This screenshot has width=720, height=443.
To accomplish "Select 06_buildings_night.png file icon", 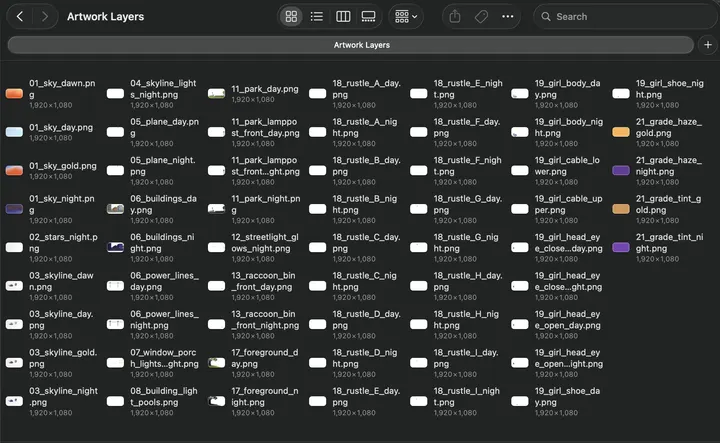I will coord(115,247).
